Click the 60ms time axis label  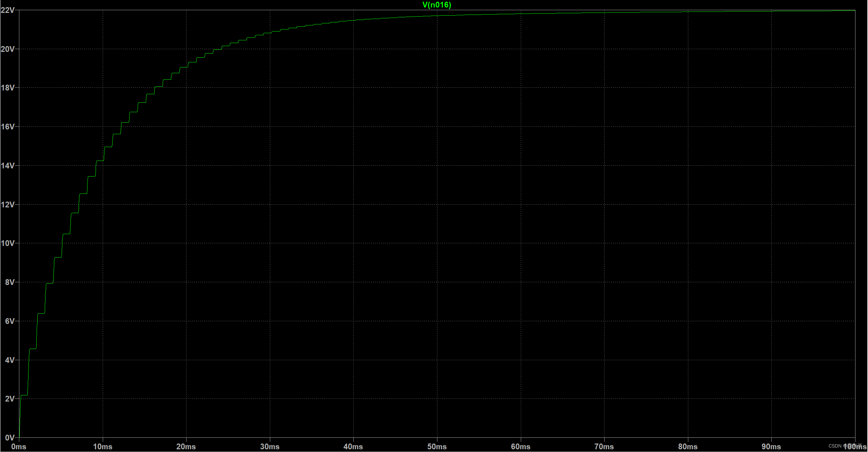tap(521, 447)
